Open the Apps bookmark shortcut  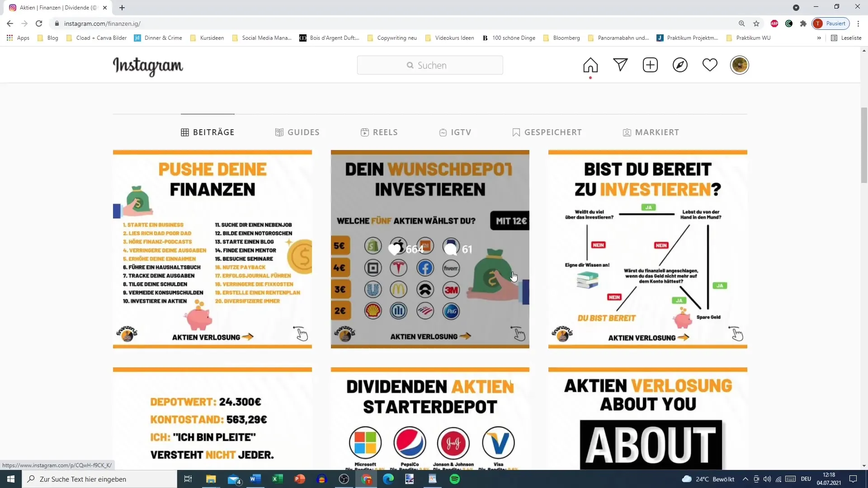coord(18,38)
